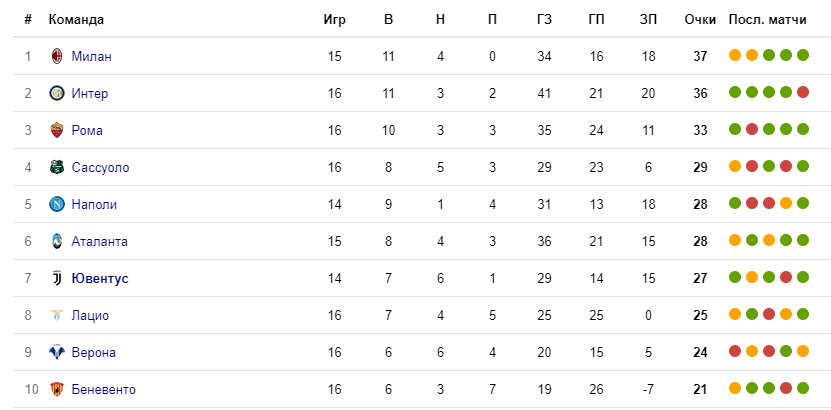Screen dimensions: 831x410
Task: Click the Roma club crest icon
Action: tap(57, 130)
